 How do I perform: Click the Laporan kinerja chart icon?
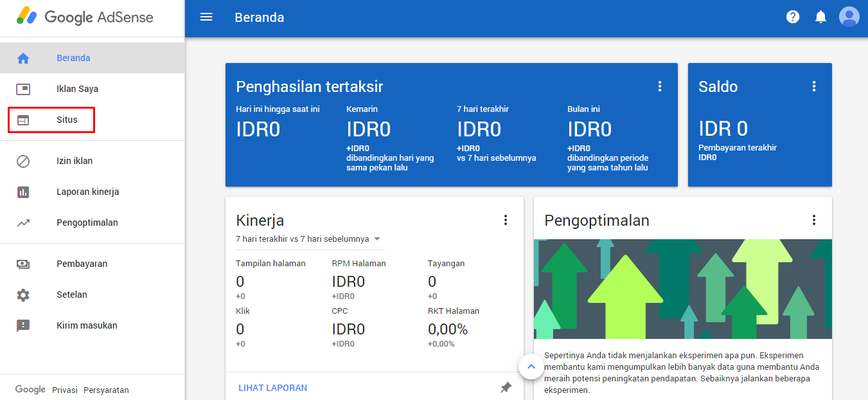[23, 192]
